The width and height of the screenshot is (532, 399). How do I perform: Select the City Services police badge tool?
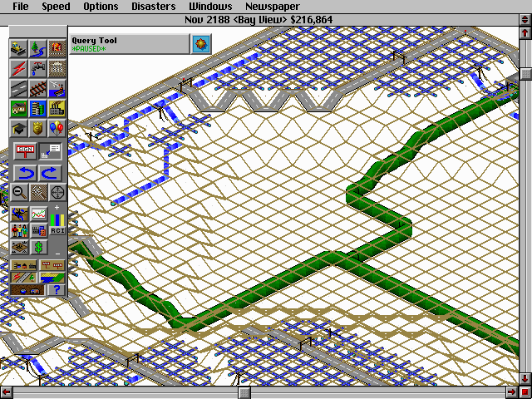(x=37, y=128)
